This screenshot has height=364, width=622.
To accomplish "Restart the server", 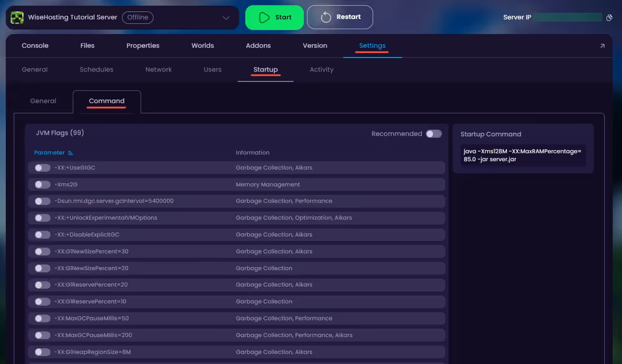I will click(340, 17).
